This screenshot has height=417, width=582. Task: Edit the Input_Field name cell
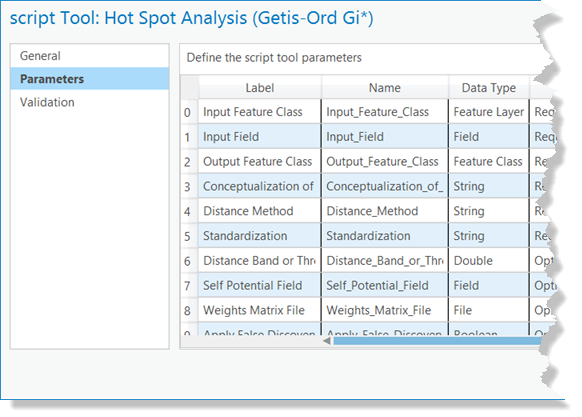(x=385, y=137)
